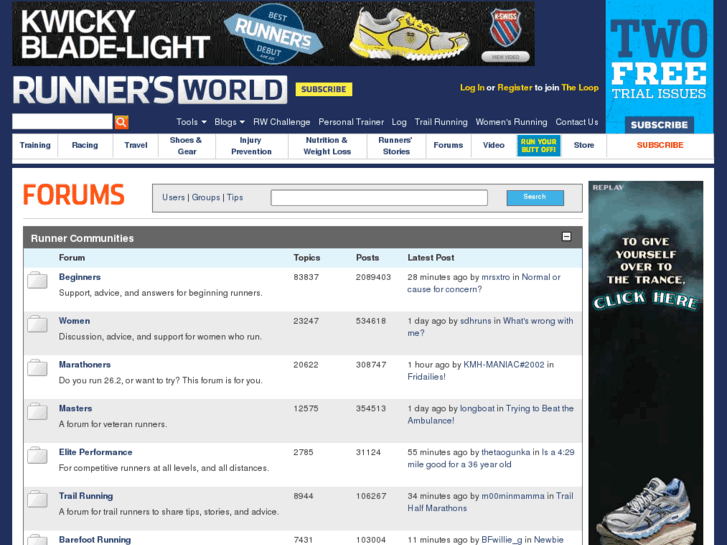The width and height of the screenshot is (727, 545).
Task: Open the Women forum
Action: (74, 321)
